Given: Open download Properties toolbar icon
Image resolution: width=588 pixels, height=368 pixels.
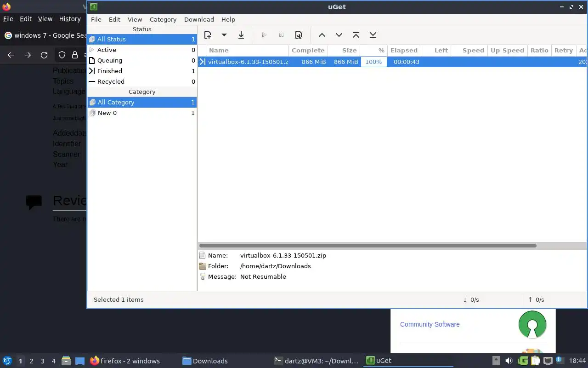Looking at the screenshot, I should tap(299, 35).
